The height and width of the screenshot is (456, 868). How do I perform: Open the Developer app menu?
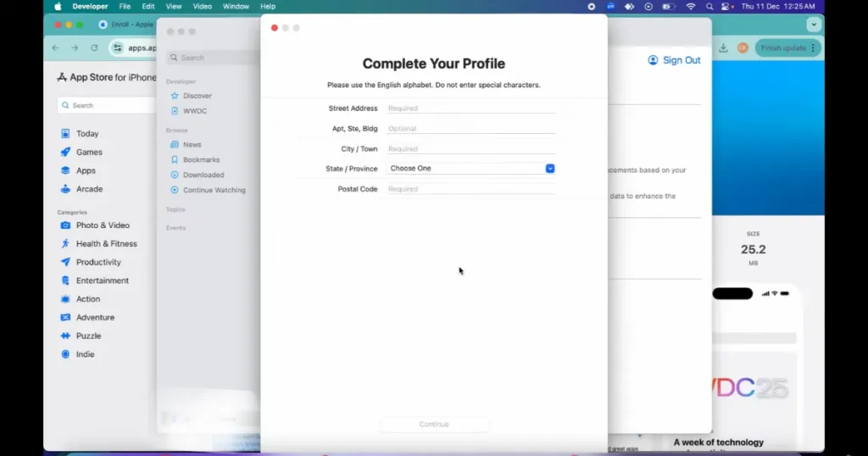(90, 7)
